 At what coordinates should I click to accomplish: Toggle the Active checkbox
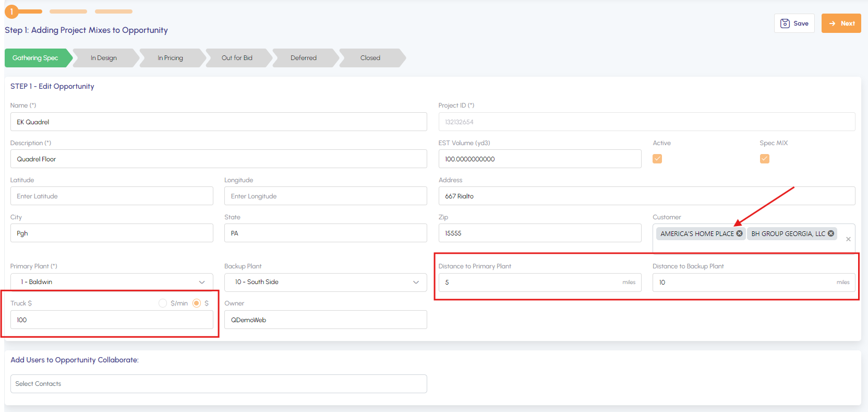point(657,159)
